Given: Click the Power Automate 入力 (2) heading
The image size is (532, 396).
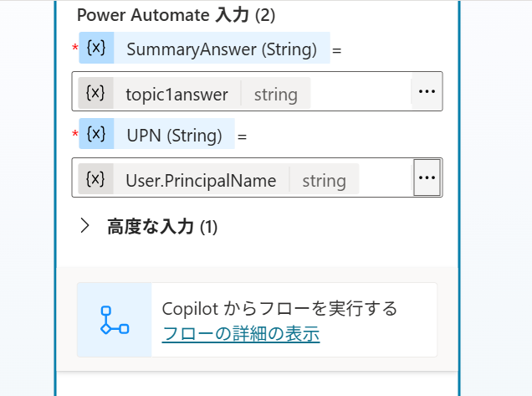Looking at the screenshot, I should tap(176, 15).
